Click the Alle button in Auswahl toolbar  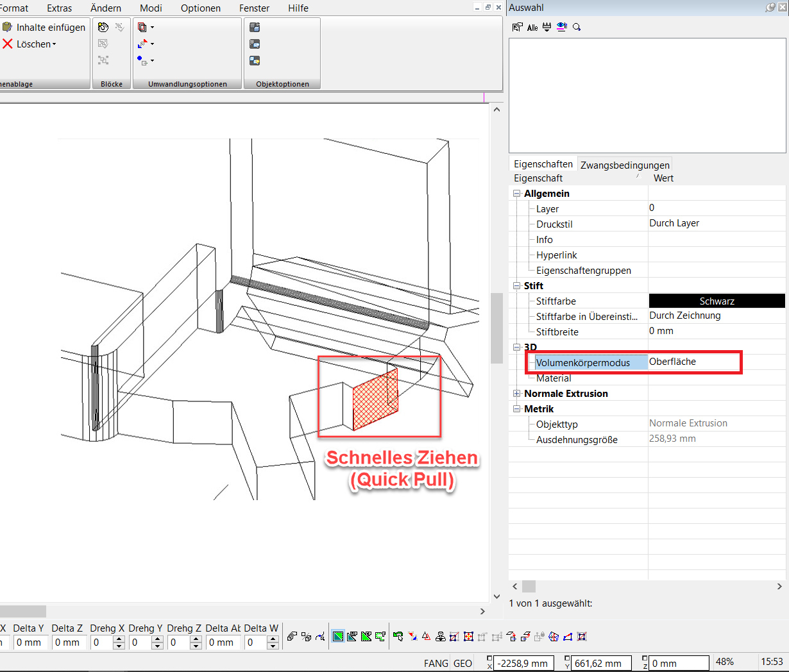[x=532, y=28]
